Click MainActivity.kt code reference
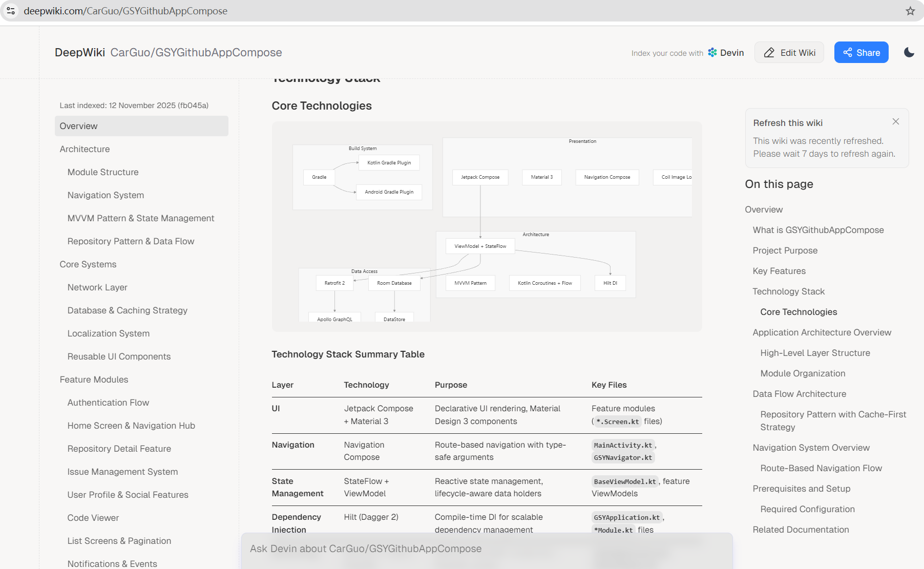924x569 pixels. click(x=623, y=445)
